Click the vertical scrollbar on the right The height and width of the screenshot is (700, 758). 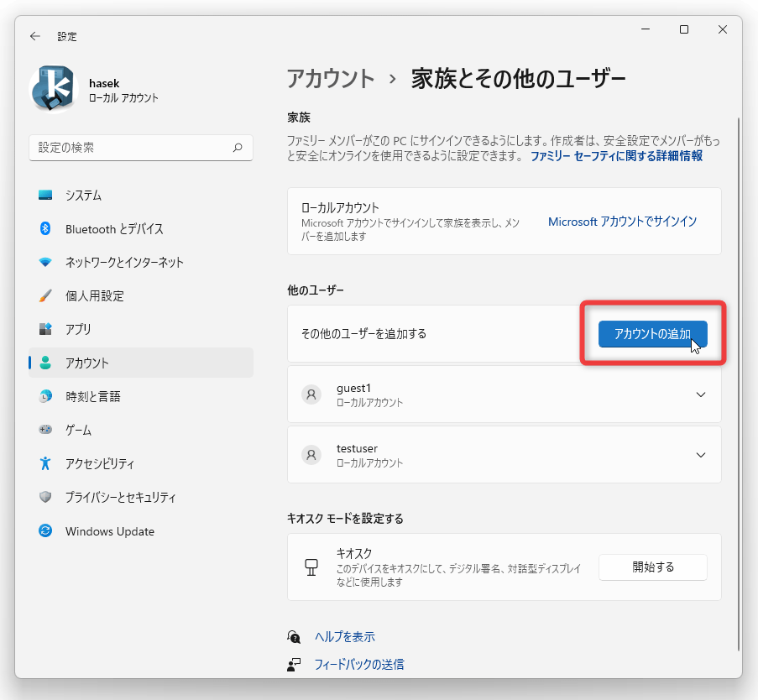coord(738,384)
